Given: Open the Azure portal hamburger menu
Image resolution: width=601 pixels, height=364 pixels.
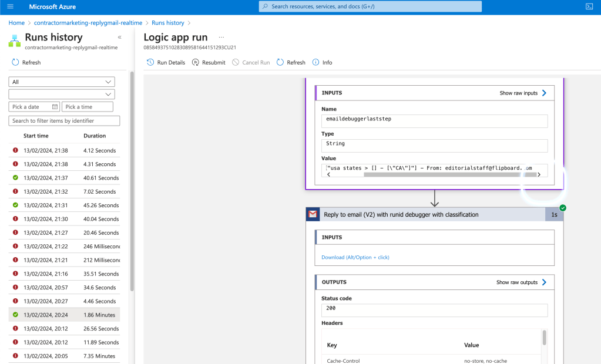Looking at the screenshot, I should point(11,6).
